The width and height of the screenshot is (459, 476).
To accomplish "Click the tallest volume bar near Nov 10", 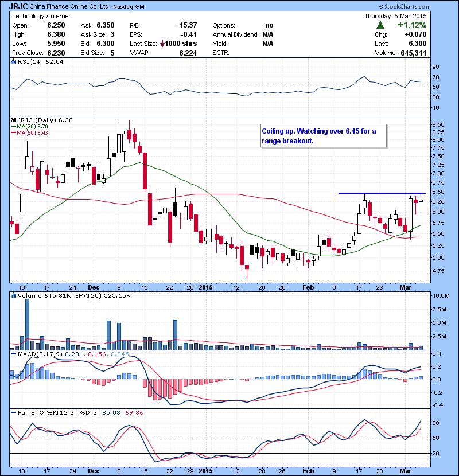I will [x=27, y=324].
